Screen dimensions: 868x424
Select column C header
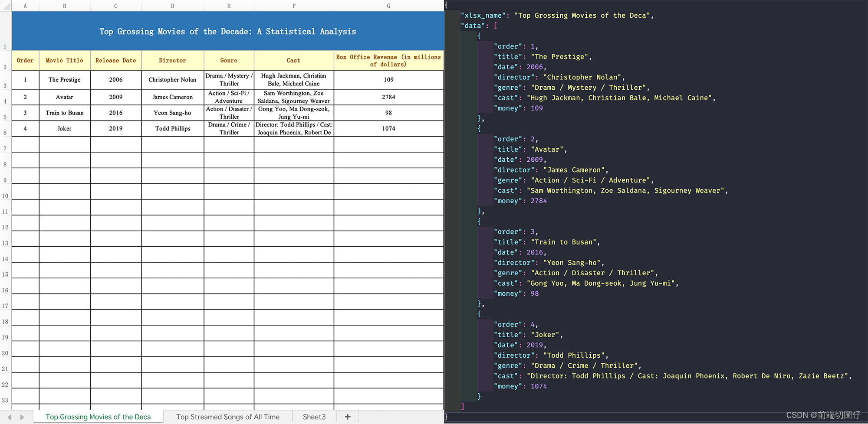pos(116,6)
